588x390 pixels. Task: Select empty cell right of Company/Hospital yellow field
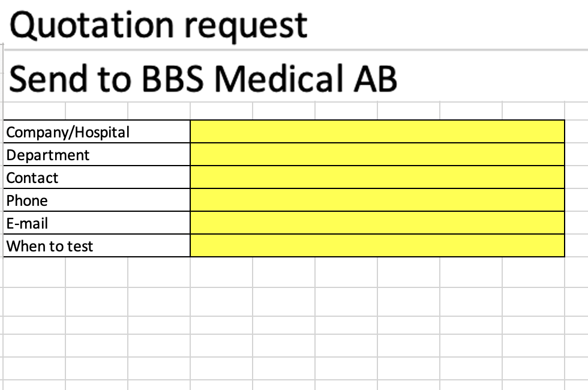[576, 132]
